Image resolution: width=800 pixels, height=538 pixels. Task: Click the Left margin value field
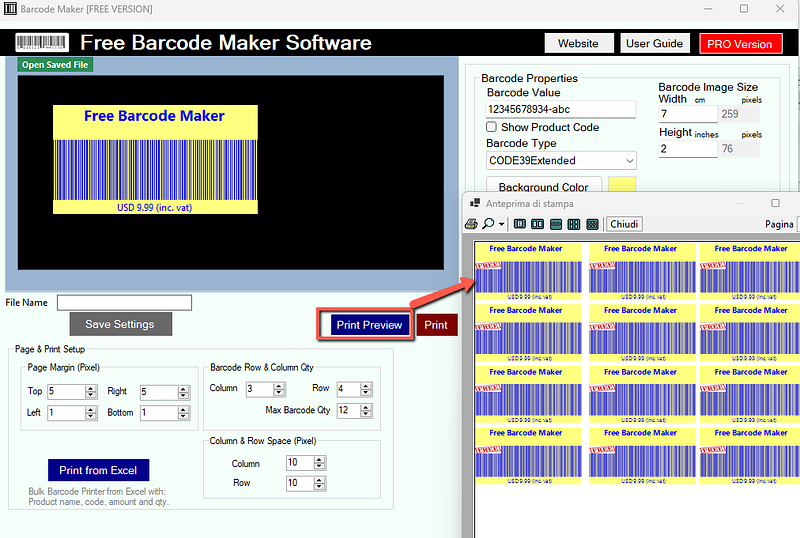[67, 413]
